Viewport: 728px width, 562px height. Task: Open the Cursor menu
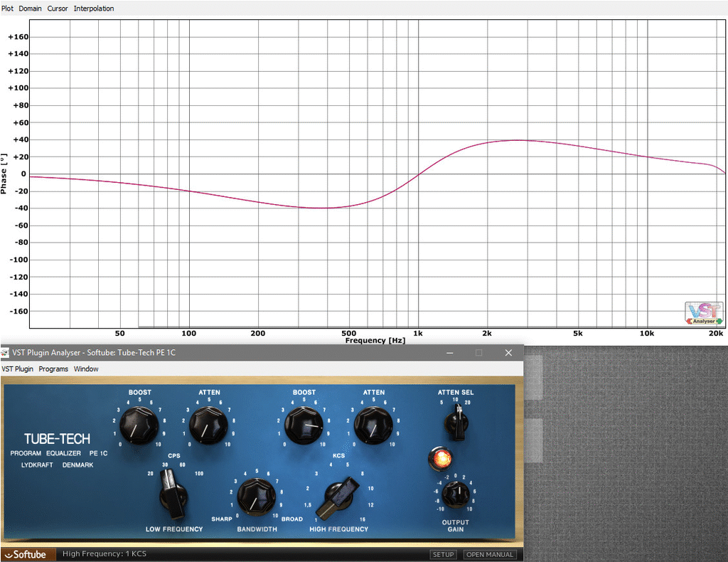point(58,9)
